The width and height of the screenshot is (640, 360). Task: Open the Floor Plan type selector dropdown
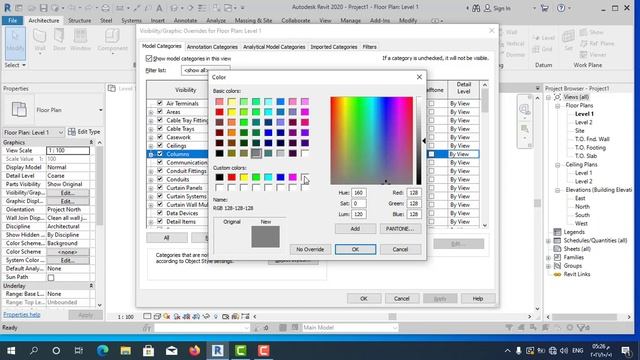pos(100,110)
